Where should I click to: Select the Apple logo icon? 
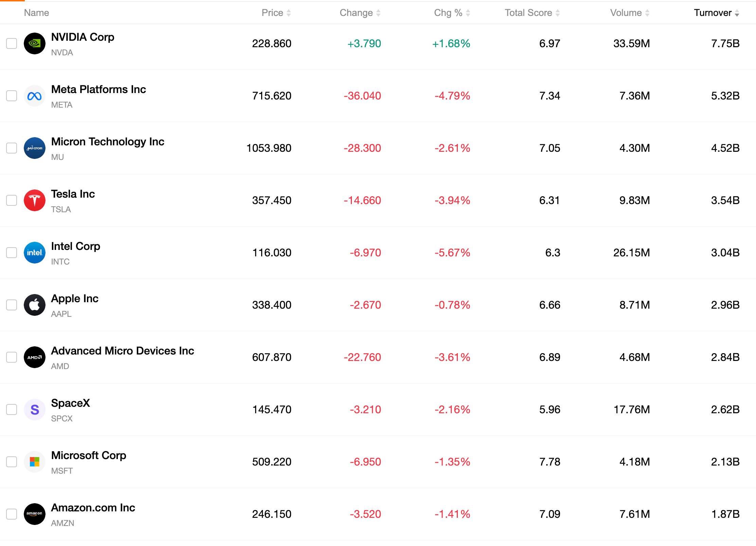pyautogui.click(x=35, y=305)
